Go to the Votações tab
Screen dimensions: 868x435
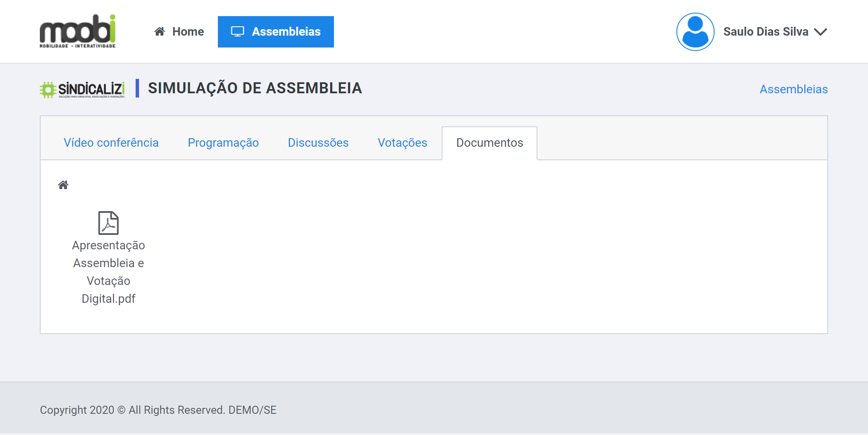pos(402,143)
